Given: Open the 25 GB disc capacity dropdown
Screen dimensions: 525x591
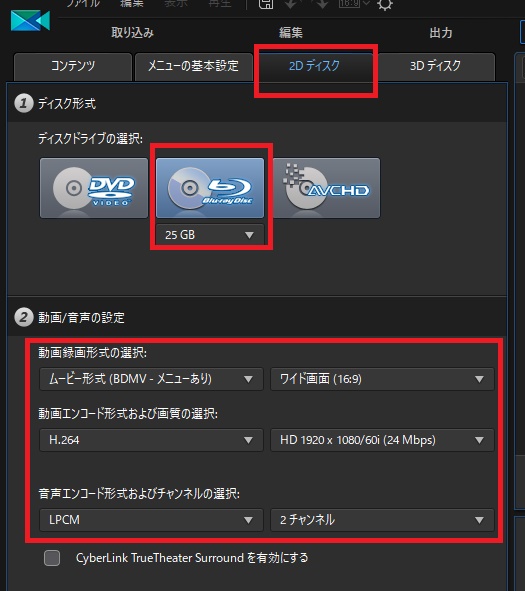Looking at the screenshot, I should [210, 235].
